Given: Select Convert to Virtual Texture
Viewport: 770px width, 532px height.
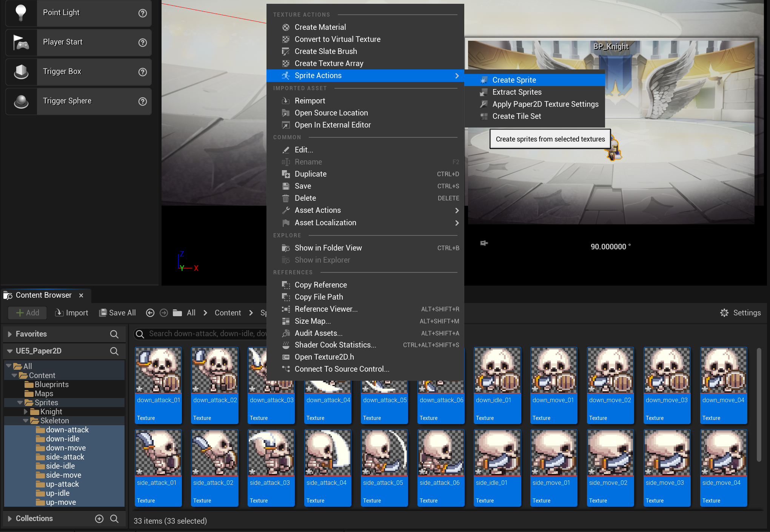Looking at the screenshot, I should click(365, 39).
